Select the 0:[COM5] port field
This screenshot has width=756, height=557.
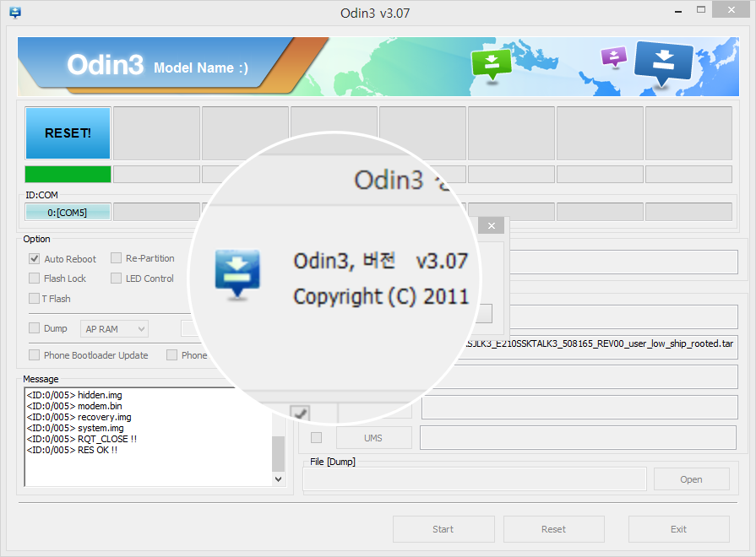(x=68, y=213)
